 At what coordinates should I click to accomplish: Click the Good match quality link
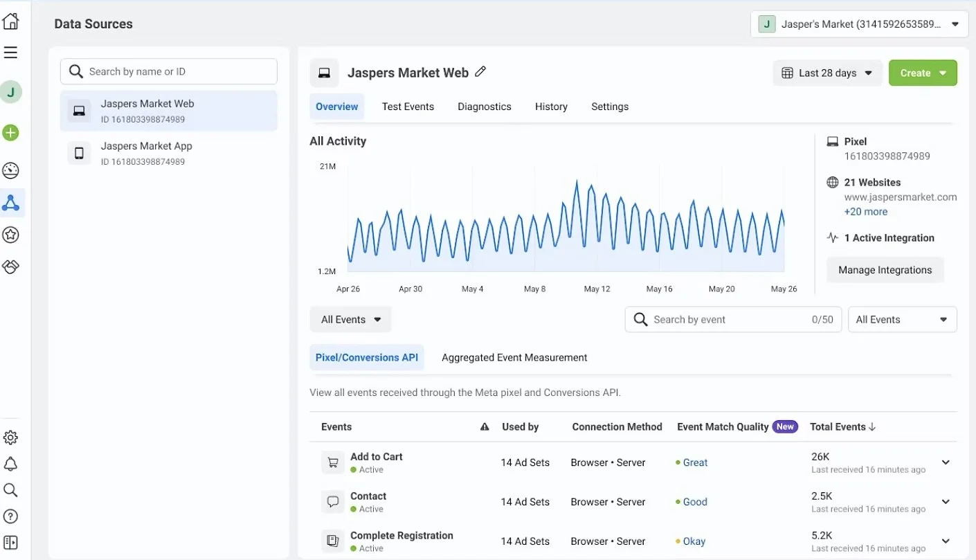(695, 502)
